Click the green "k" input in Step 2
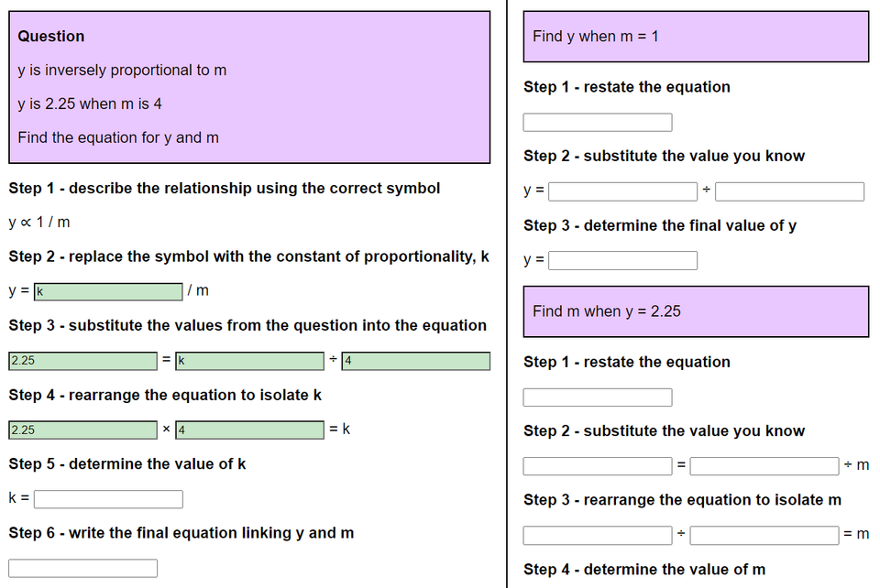The width and height of the screenshot is (880, 588). coord(108,290)
